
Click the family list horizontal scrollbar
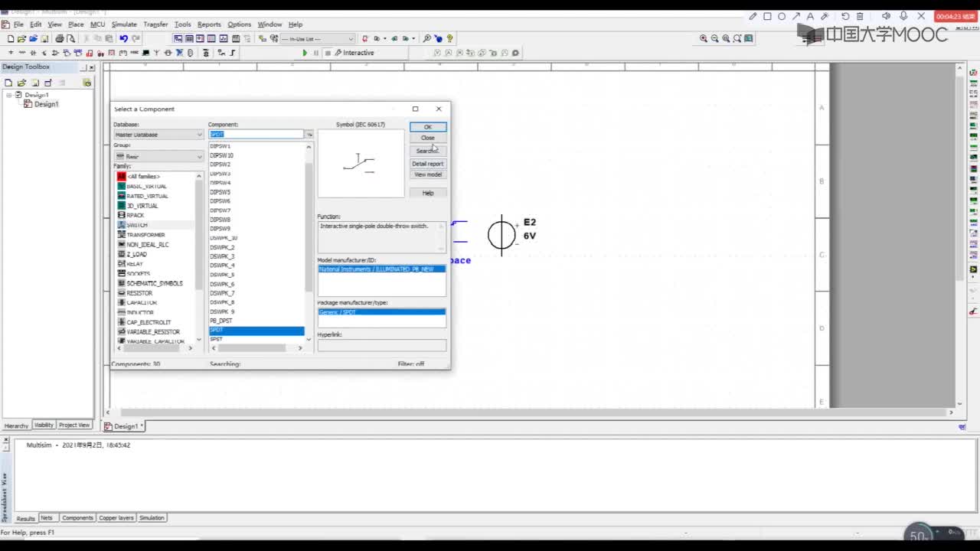[154, 348]
